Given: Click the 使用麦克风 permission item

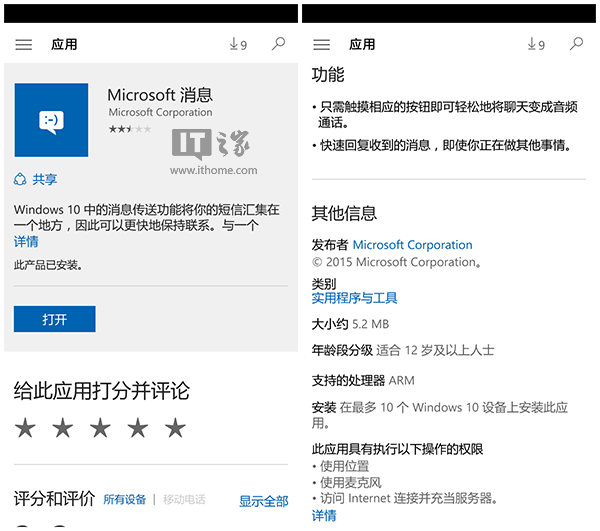Looking at the screenshot, I should point(347,482).
